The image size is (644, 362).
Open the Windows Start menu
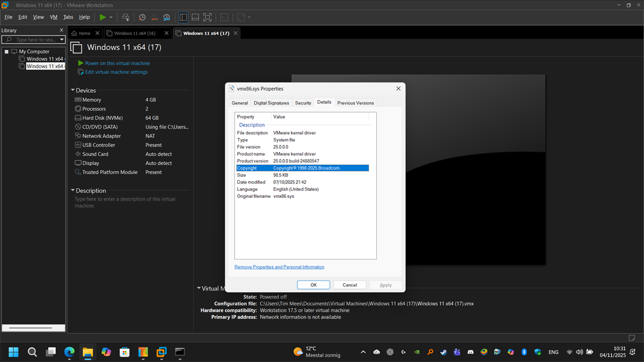pos(13,352)
